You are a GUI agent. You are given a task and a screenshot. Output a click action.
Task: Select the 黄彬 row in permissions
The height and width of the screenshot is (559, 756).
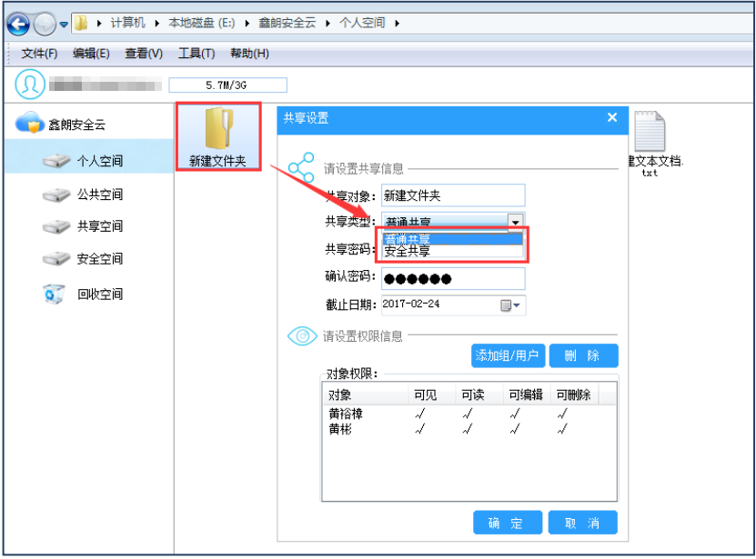click(469, 429)
